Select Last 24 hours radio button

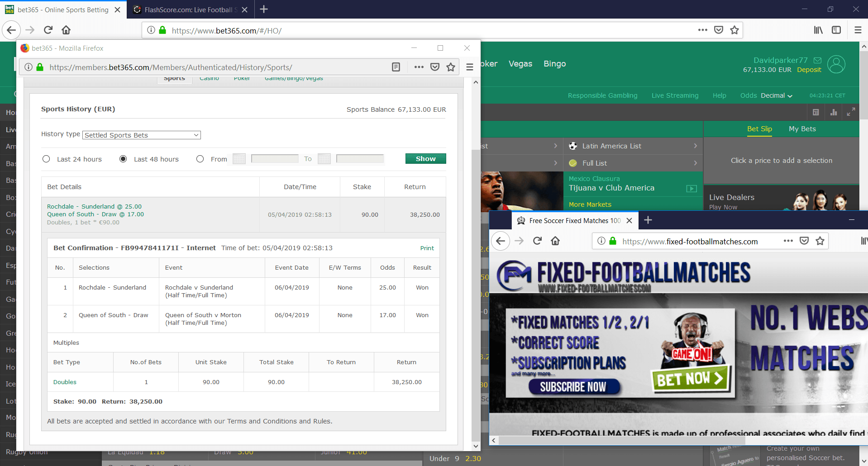pyautogui.click(x=46, y=159)
